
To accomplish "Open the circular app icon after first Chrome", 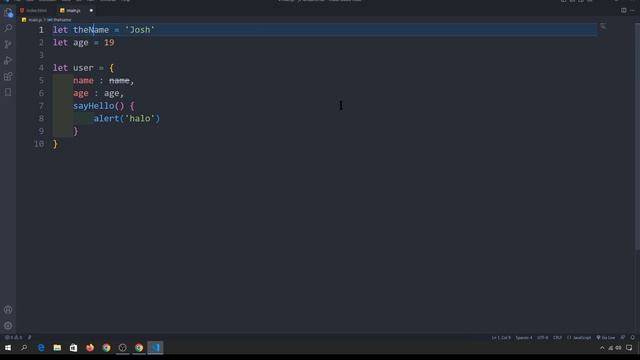I will 122,348.
